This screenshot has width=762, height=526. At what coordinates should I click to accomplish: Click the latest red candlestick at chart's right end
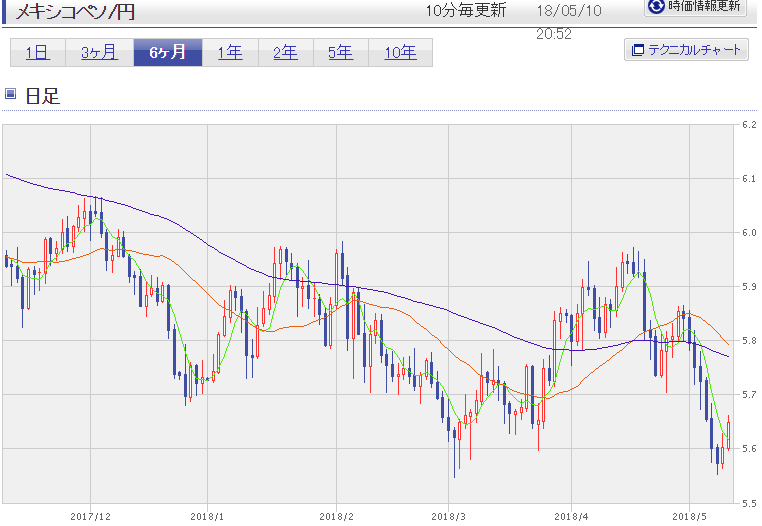pos(728,434)
